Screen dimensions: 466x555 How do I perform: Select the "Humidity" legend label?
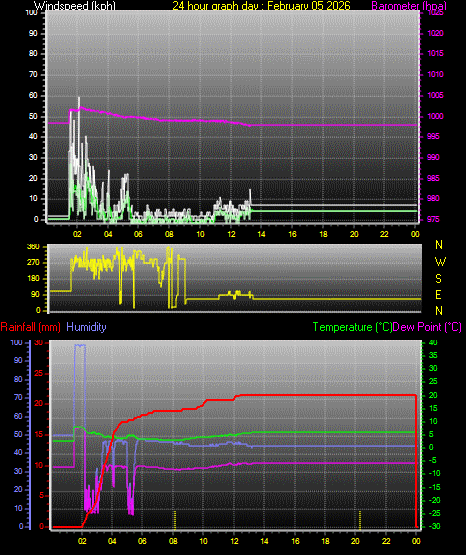86,327
